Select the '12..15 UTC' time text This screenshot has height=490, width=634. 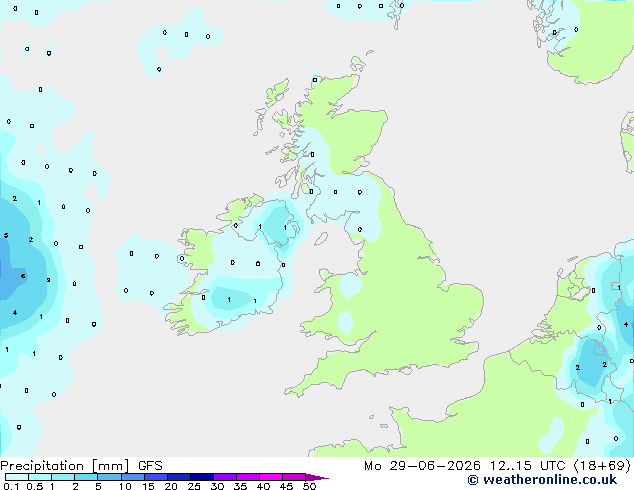click(x=527, y=466)
